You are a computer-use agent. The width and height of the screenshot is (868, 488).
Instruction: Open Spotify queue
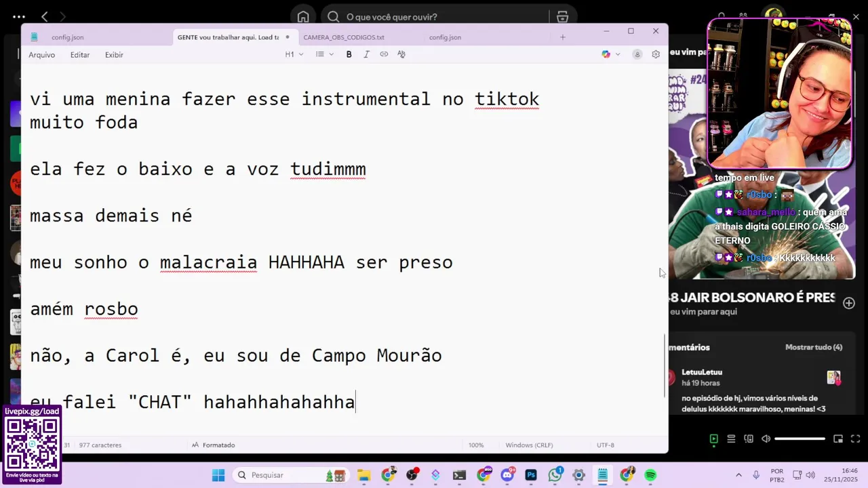(731, 439)
